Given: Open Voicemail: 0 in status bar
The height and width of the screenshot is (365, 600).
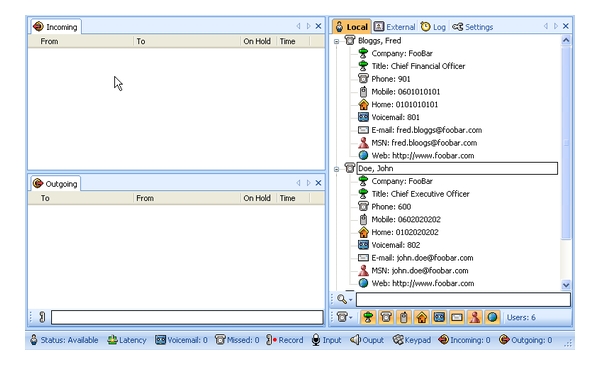Looking at the screenshot, I should 181,340.
